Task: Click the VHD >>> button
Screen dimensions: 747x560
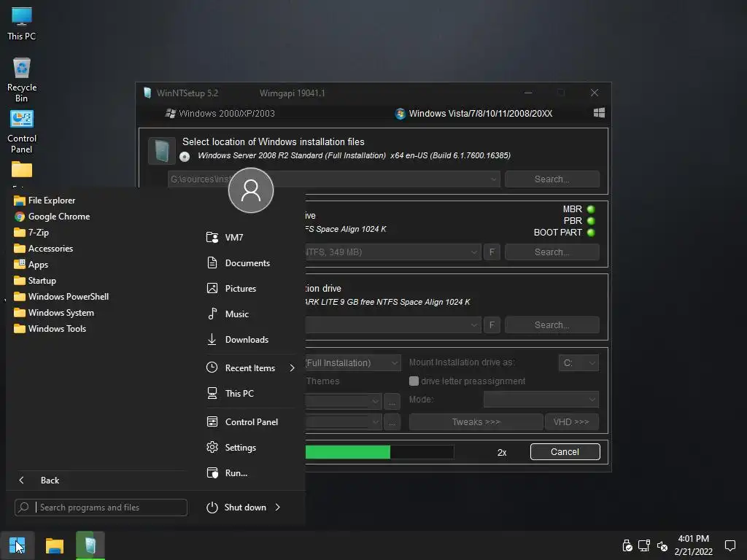Action: coord(571,422)
